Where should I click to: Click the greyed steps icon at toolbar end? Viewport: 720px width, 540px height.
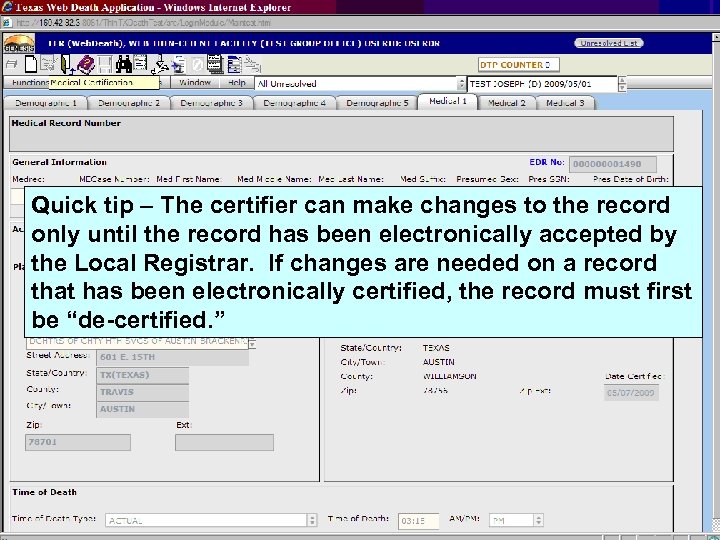click(x=252, y=65)
